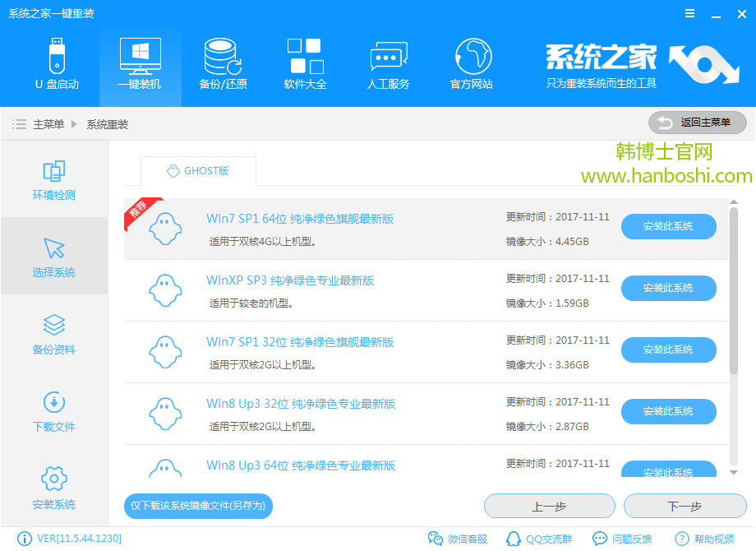Open 备份资料 backup step in sidebar
This screenshot has height=551, width=756.
click(53, 334)
